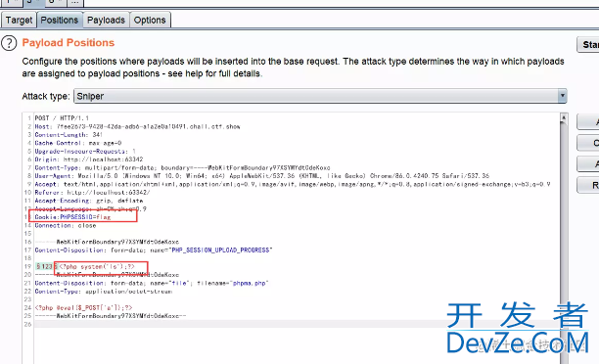The height and width of the screenshot is (364, 599).
Task: Open the Sniper attack type combo box
Action: coord(320,96)
